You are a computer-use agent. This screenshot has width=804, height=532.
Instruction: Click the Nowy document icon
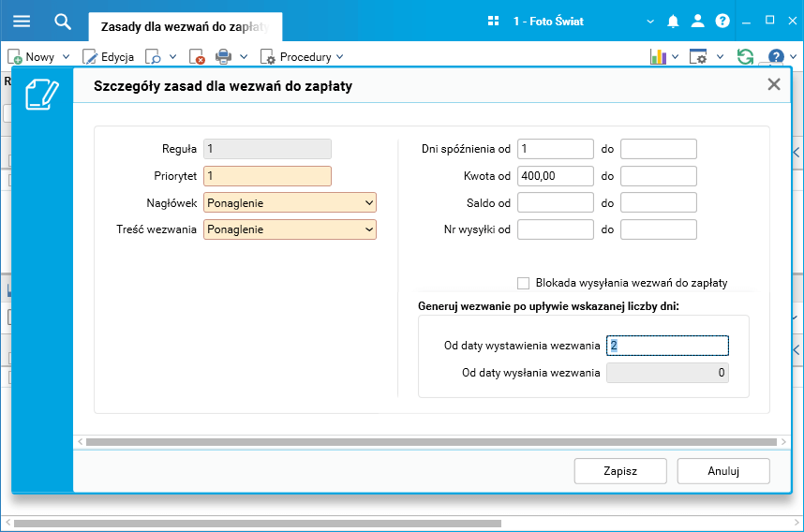coord(14,57)
